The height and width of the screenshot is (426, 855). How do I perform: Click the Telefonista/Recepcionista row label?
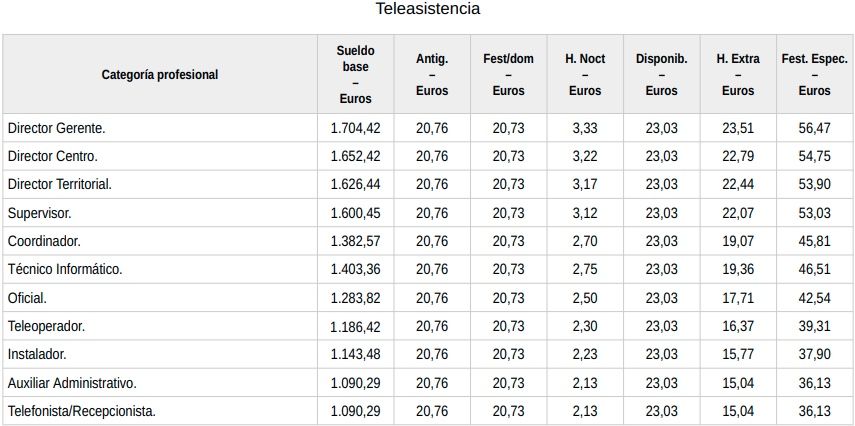tap(82, 411)
